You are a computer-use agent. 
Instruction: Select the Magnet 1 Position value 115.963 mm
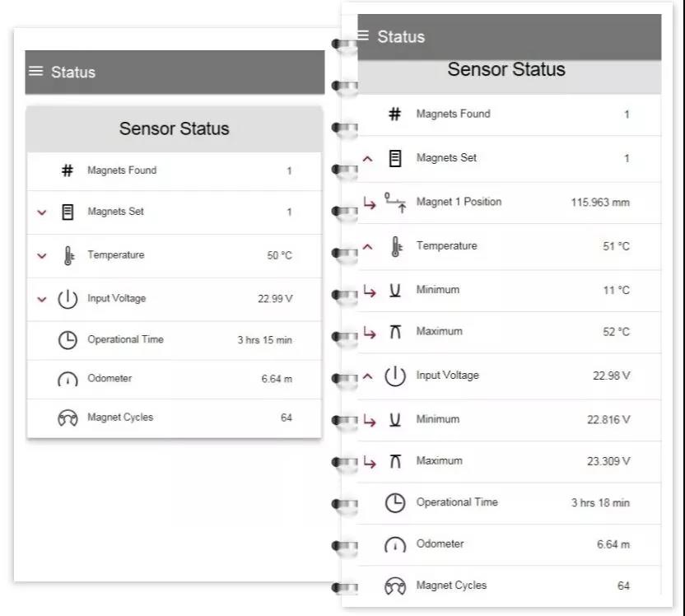pos(599,202)
